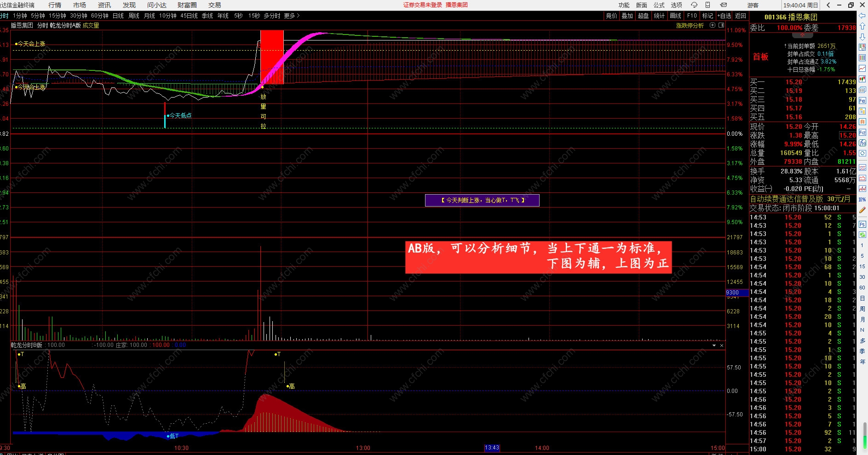Click the mobile phone icon in title bar
The height and width of the screenshot is (455, 868).
[x=708, y=5]
